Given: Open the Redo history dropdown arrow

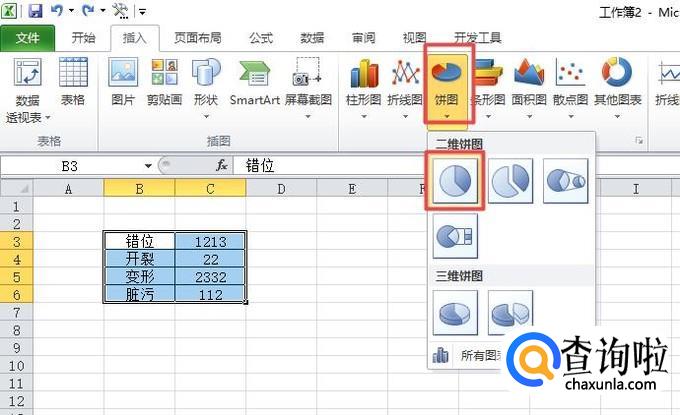Looking at the screenshot, I should pyautogui.click(x=103, y=10).
